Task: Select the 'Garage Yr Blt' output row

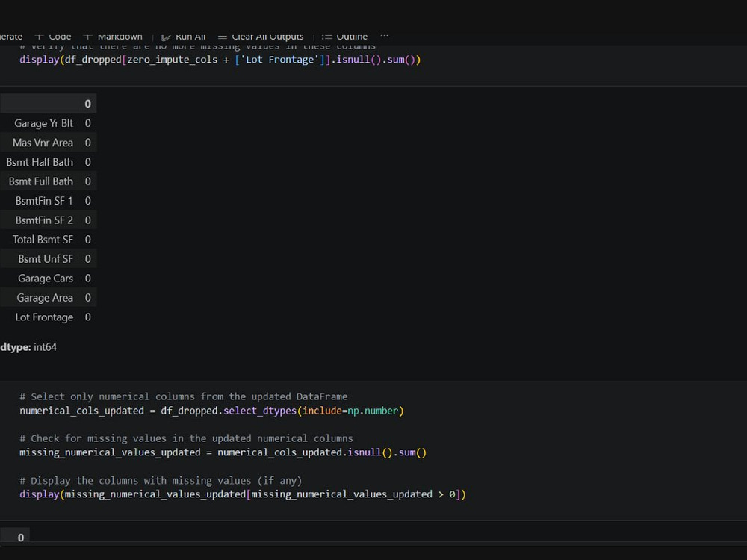Action: (48, 123)
